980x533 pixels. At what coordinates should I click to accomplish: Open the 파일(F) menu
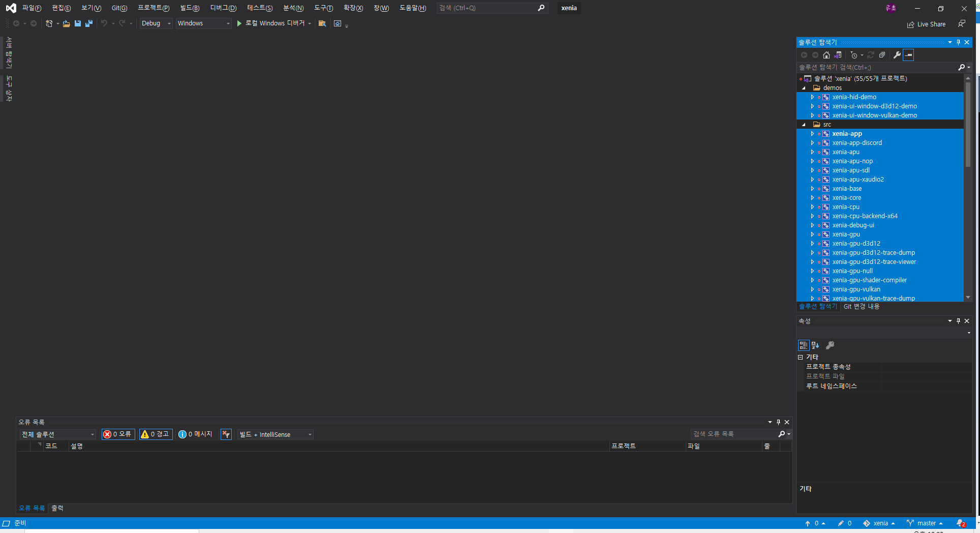coord(32,8)
